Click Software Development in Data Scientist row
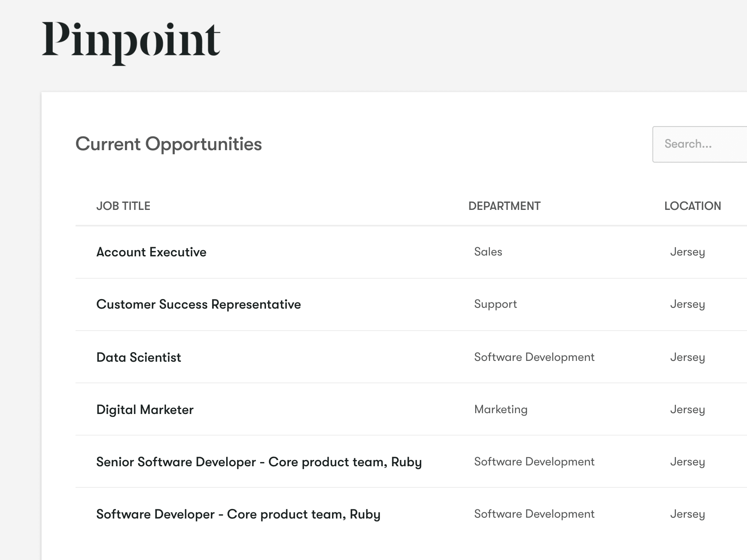The width and height of the screenshot is (747, 560). [534, 357]
